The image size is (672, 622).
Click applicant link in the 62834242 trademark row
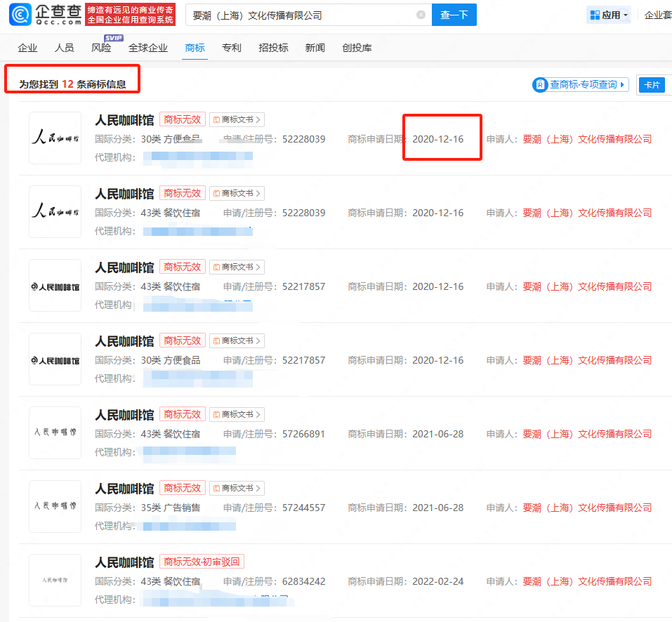point(587,581)
